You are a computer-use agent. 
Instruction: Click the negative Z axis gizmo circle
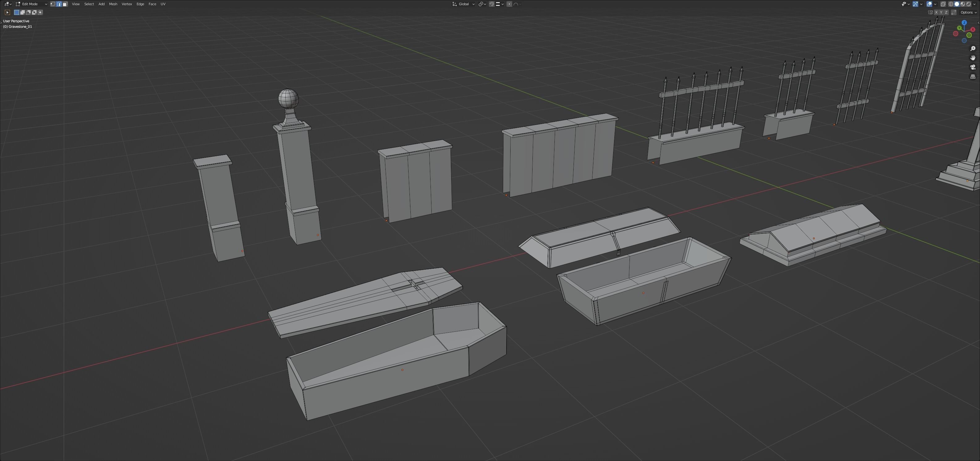tap(965, 41)
